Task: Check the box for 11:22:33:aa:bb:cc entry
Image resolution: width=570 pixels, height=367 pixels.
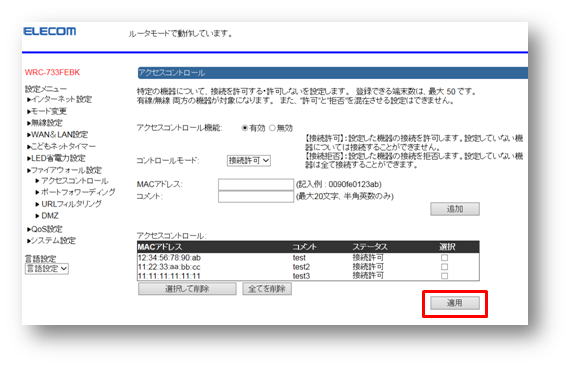Action: tap(444, 267)
